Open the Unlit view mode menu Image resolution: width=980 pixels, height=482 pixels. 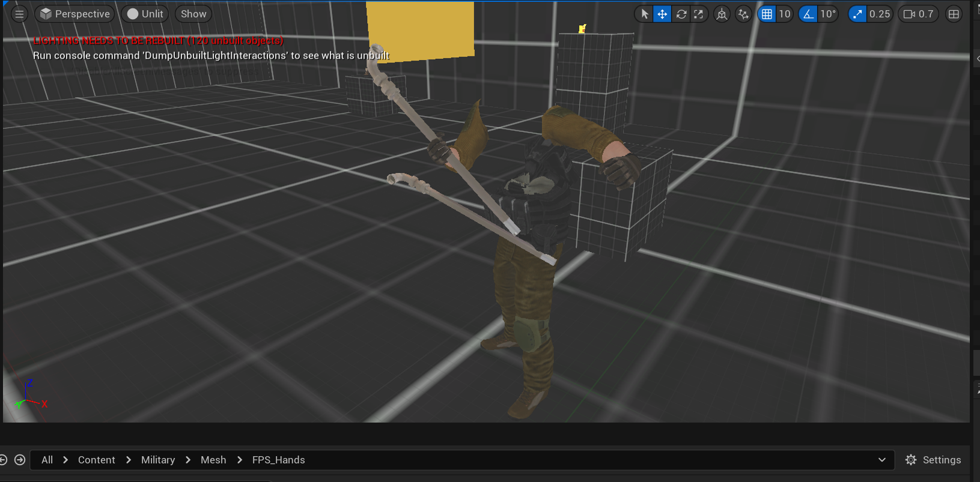[x=145, y=14]
